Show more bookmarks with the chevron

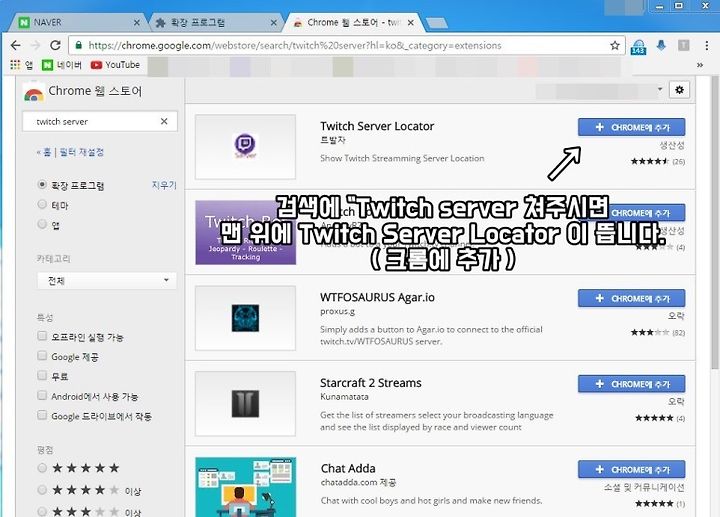point(699,65)
